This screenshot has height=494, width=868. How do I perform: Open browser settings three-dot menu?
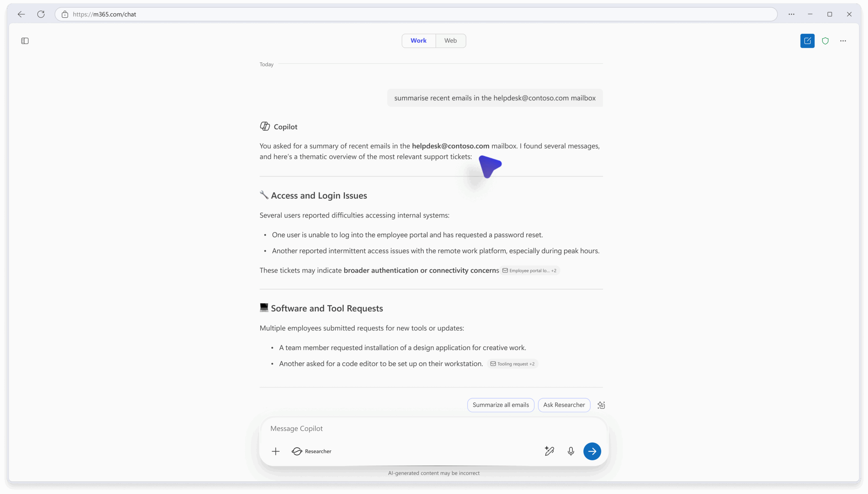[791, 14]
